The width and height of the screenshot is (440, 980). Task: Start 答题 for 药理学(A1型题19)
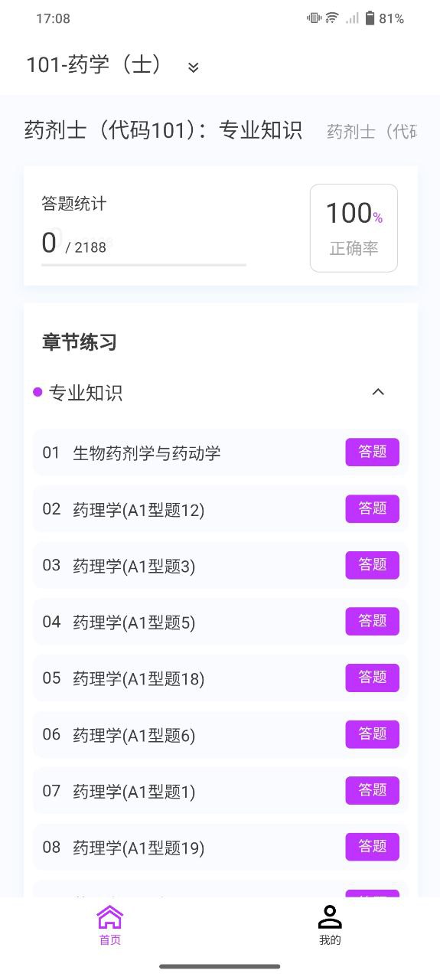pyautogui.click(x=373, y=847)
